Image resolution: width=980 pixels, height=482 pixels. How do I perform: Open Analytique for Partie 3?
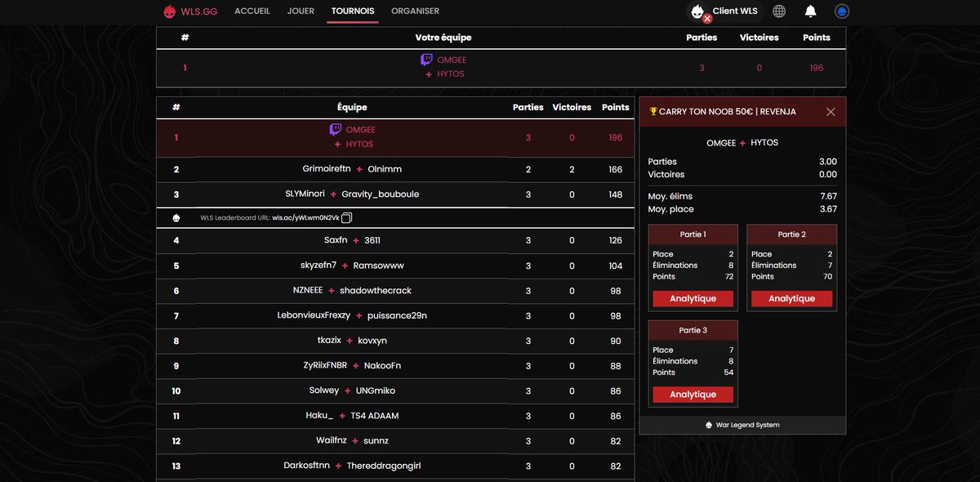click(x=693, y=395)
